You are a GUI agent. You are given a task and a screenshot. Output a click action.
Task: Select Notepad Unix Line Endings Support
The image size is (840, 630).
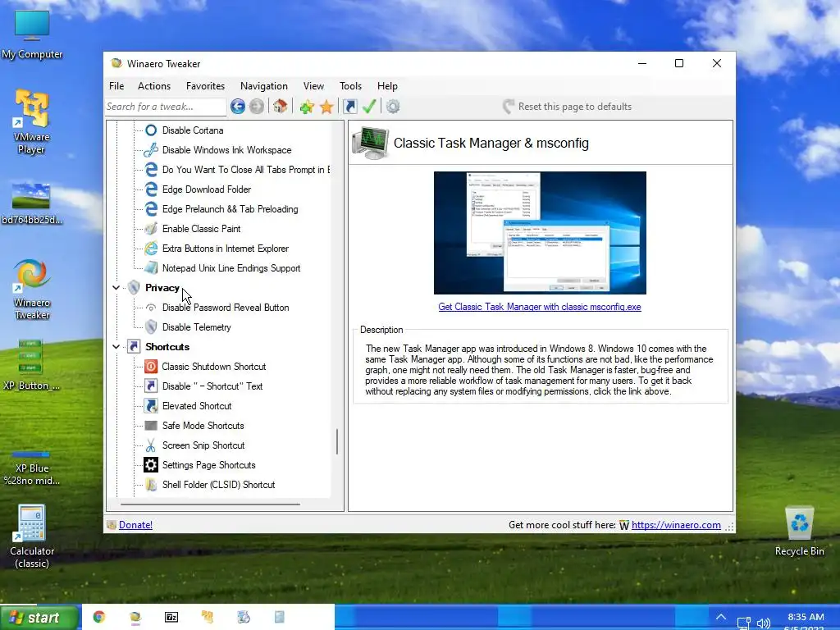(231, 268)
